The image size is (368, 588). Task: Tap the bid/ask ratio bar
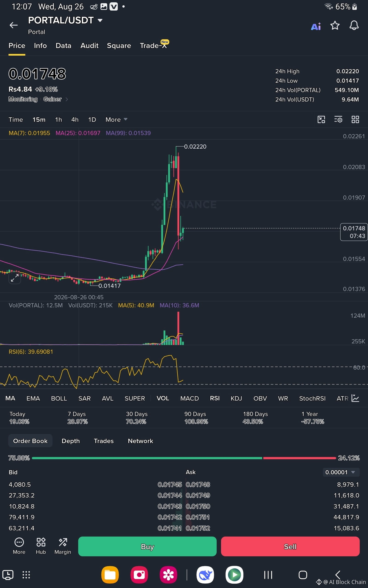184,458
